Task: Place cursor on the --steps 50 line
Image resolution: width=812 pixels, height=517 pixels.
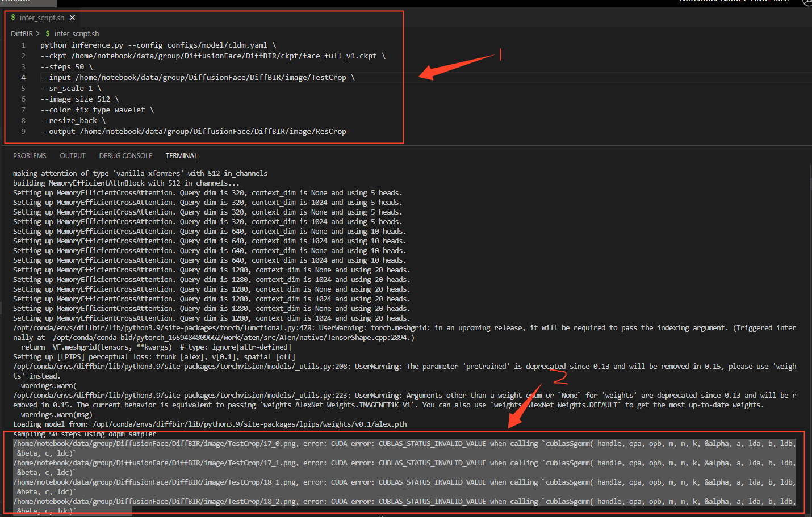Action: tap(62, 66)
